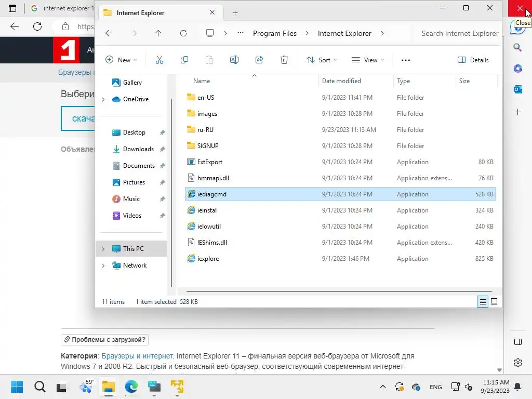The height and width of the screenshot is (399, 532).
Task: Expand Network tree node
Action: (x=103, y=265)
